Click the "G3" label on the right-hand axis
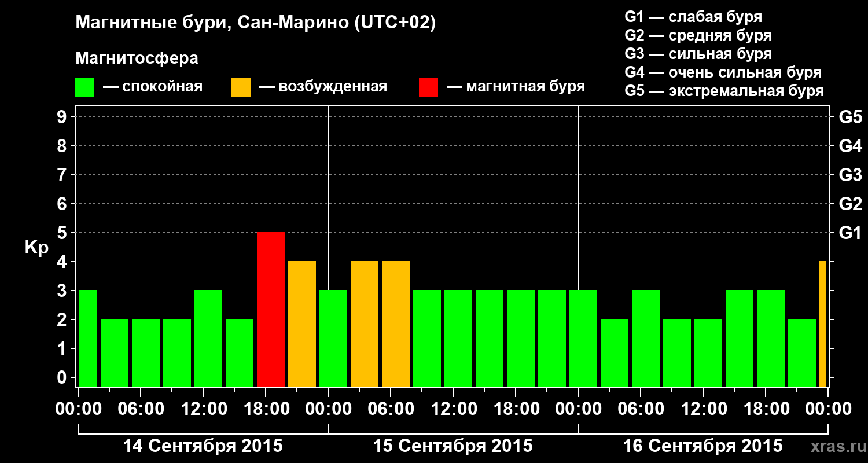 [x=851, y=175]
